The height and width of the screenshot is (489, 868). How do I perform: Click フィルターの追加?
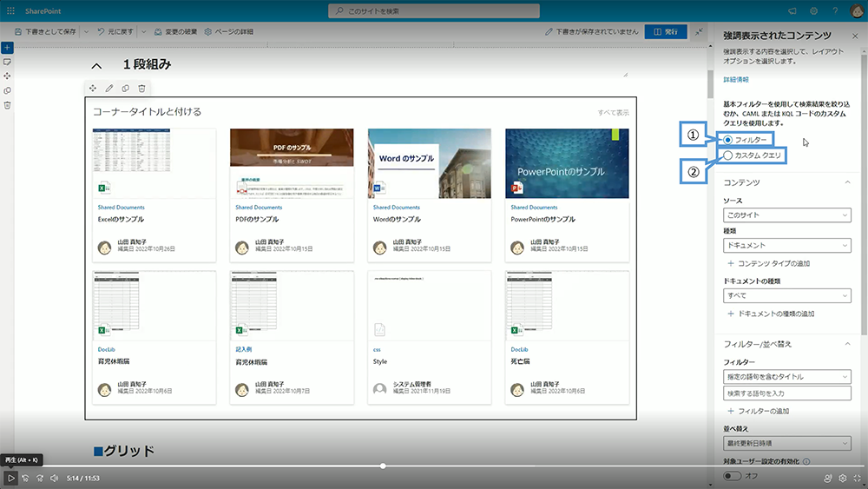[758, 411]
